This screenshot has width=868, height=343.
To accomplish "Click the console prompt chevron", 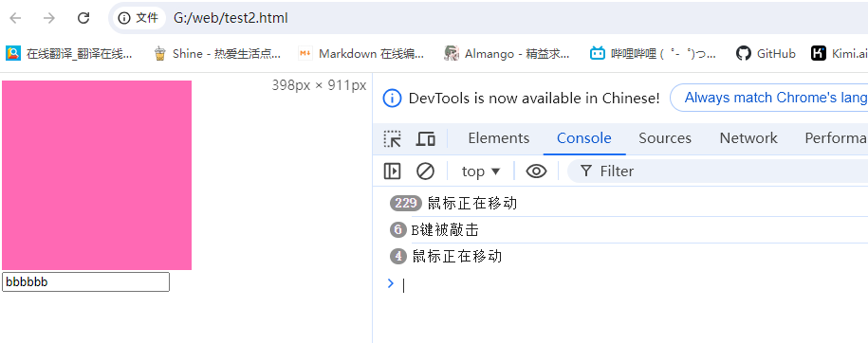I will coord(391,284).
